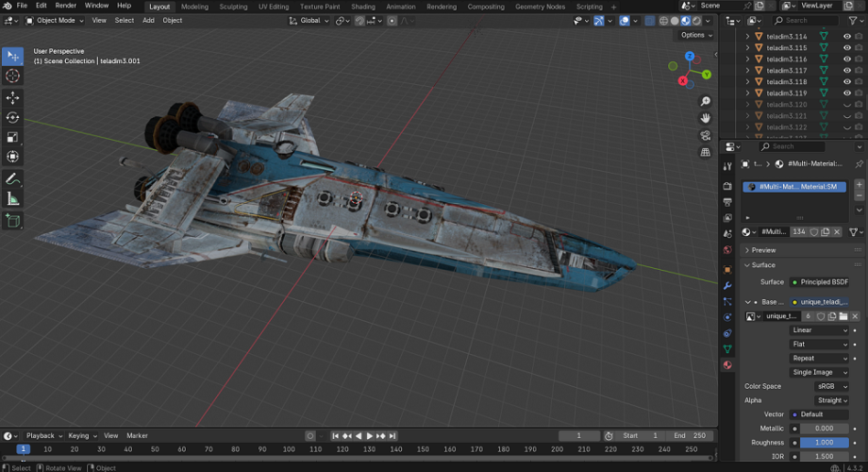Activate the Cursor tool
The image size is (868, 472).
tap(13, 76)
